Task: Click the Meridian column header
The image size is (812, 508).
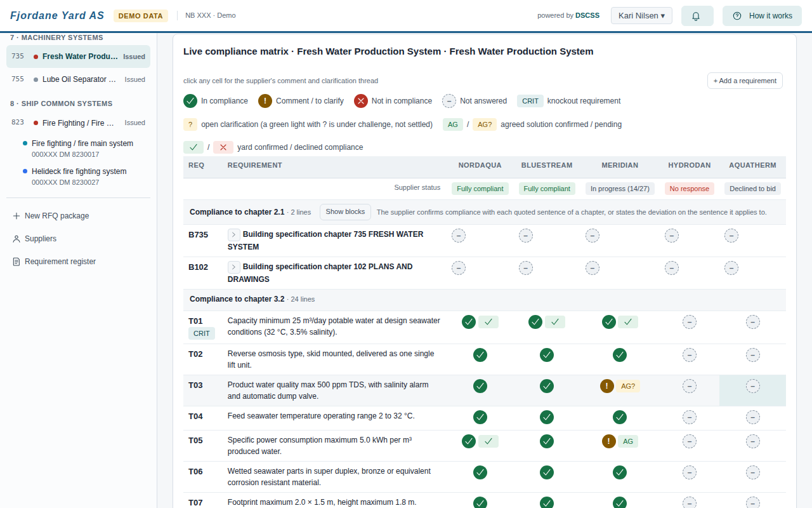Action: tap(620, 165)
